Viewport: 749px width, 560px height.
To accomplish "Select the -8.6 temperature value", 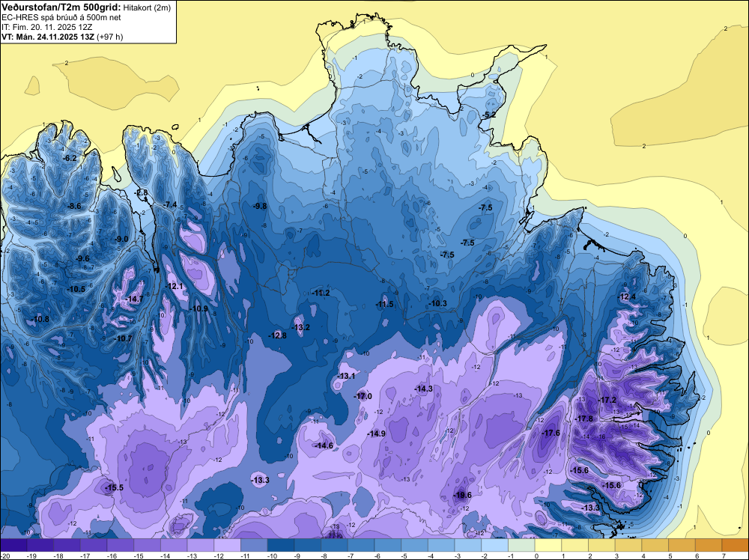I will 74,206.
